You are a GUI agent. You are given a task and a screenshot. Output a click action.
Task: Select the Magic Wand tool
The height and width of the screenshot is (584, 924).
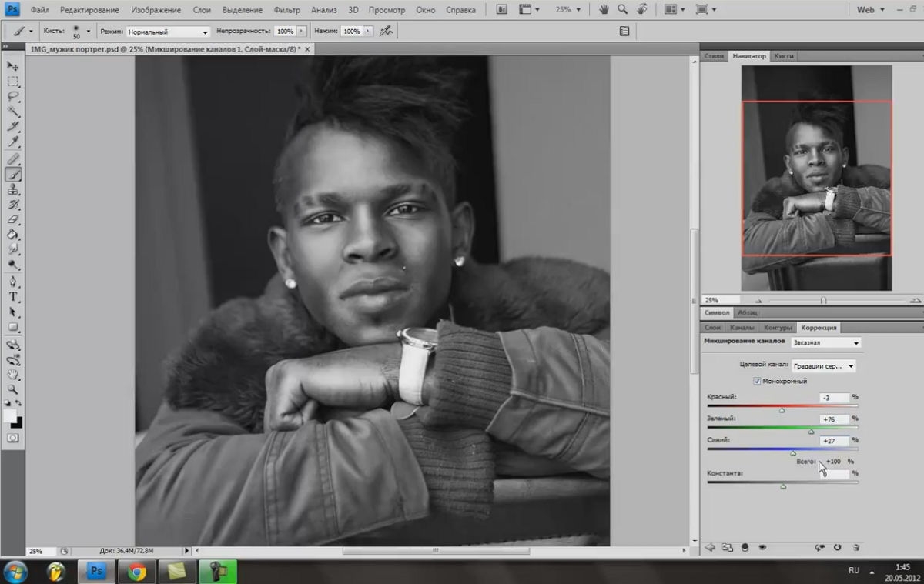click(13, 111)
